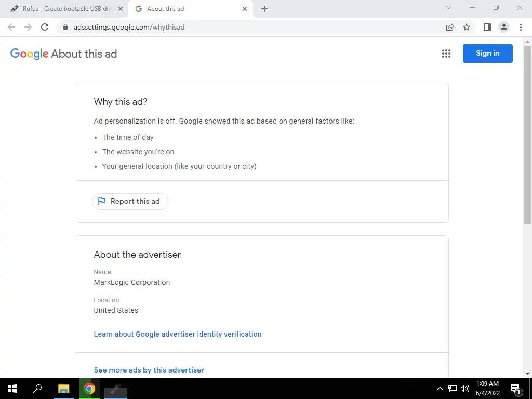Open Chrome's three-dot menu
Screen dimensions: 532x399
[x=521, y=27]
